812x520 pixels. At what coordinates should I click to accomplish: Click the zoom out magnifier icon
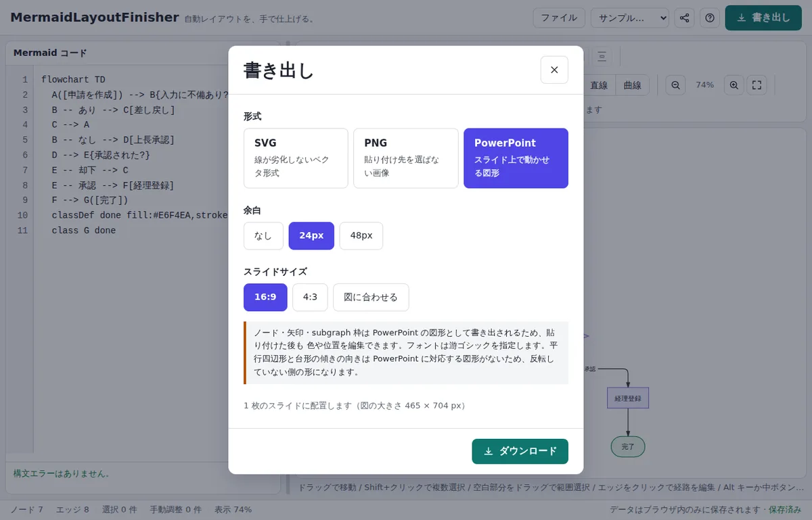pyautogui.click(x=676, y=85)
